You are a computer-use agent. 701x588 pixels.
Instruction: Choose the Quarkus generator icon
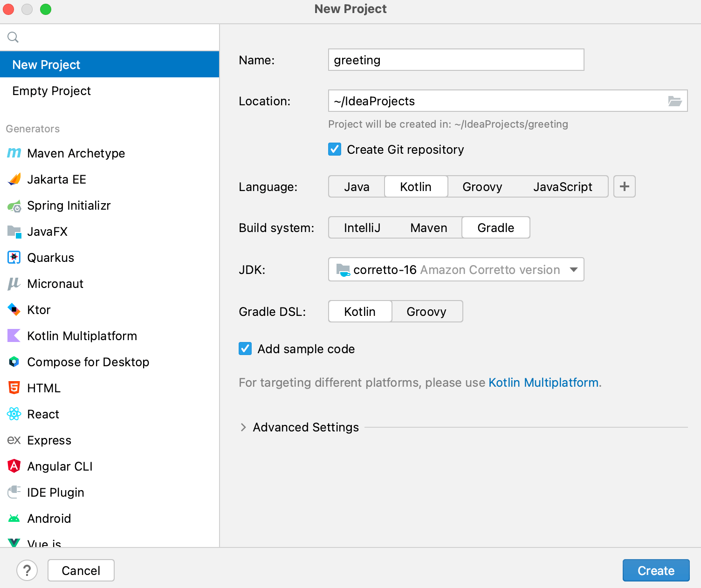[x=14, y=257]
